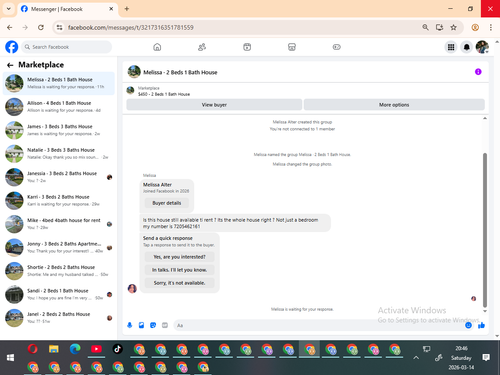Screen dimensions: 500x375
Task: Open Sandi - 2 Beds 1 Bath House chat
Action: [x=59, y=294]
